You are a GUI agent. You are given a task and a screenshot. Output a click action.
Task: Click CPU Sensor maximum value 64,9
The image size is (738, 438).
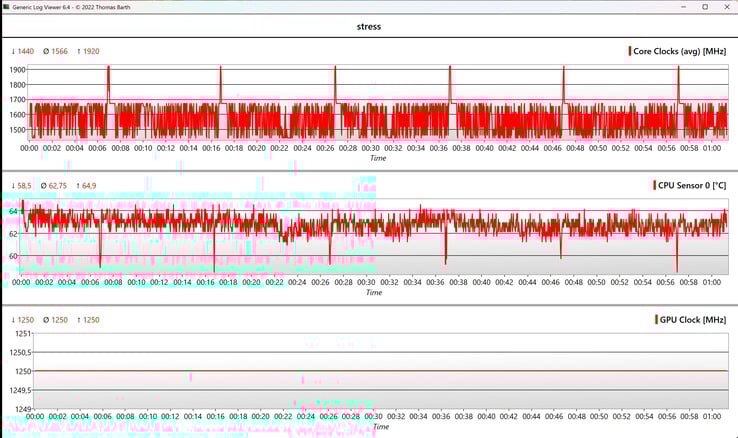tap(86, 186)
